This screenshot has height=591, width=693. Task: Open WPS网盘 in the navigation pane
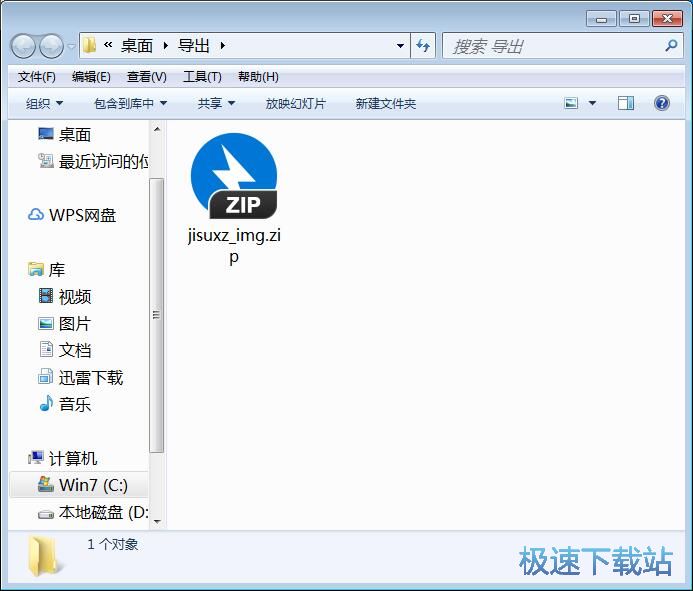72,215
